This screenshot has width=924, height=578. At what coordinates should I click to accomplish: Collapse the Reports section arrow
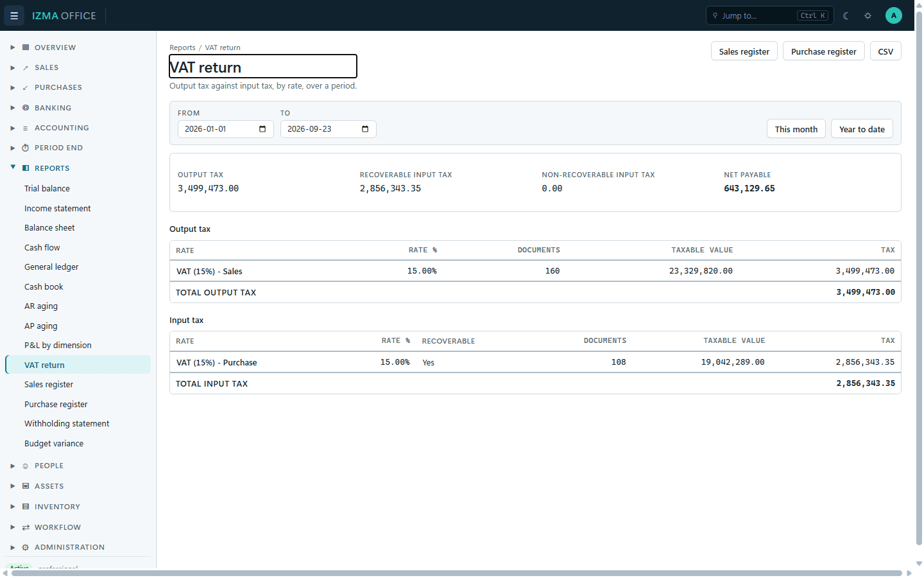[12, 168]
